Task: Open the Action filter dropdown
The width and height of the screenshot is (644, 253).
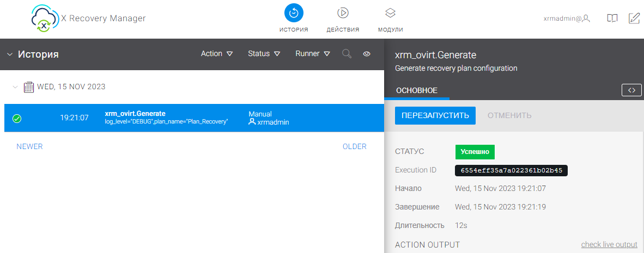Action: 217,54
